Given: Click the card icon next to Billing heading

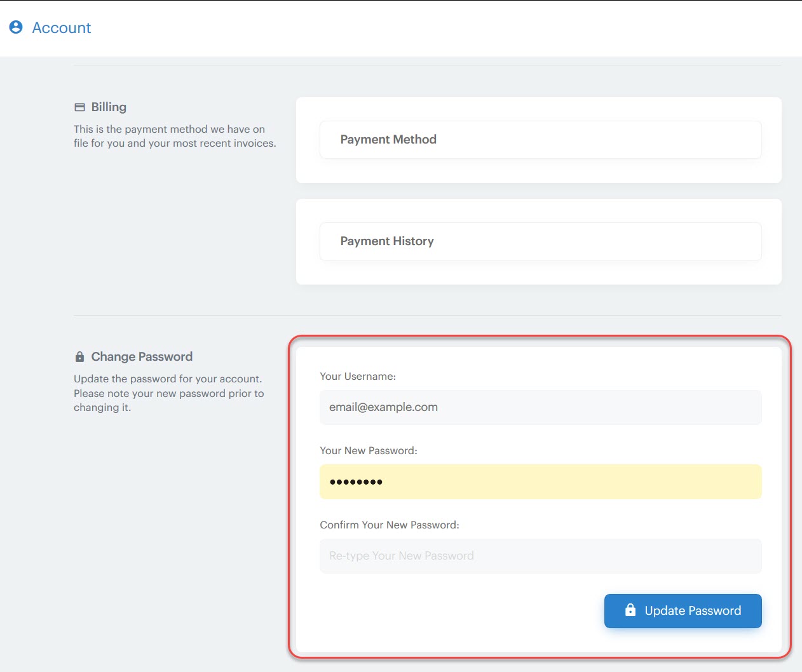Looking at the screenshot, I should [x=80, y=107].
